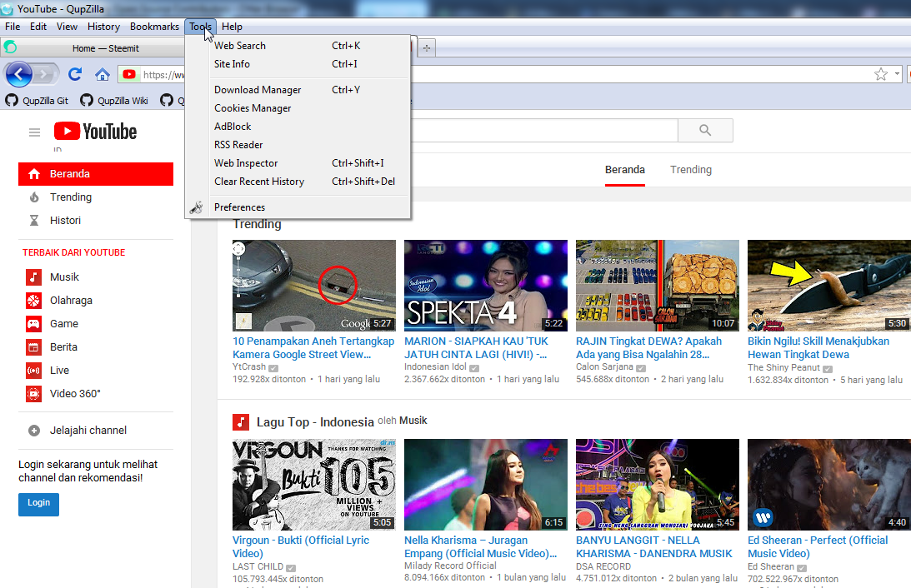Viewport: 911px width, 588px height.
Task: Open the Bookmarks menu
Action: click(154, 27)
